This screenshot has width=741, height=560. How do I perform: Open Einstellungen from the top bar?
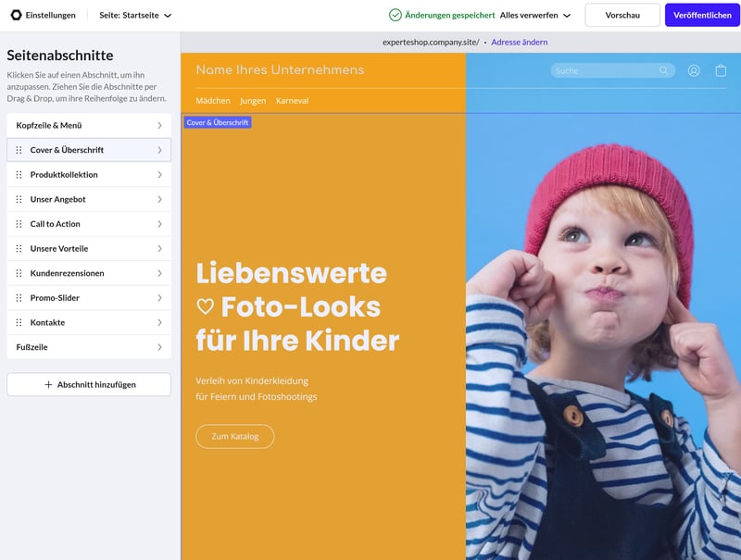pyautogui.click(x=43, y=15)
